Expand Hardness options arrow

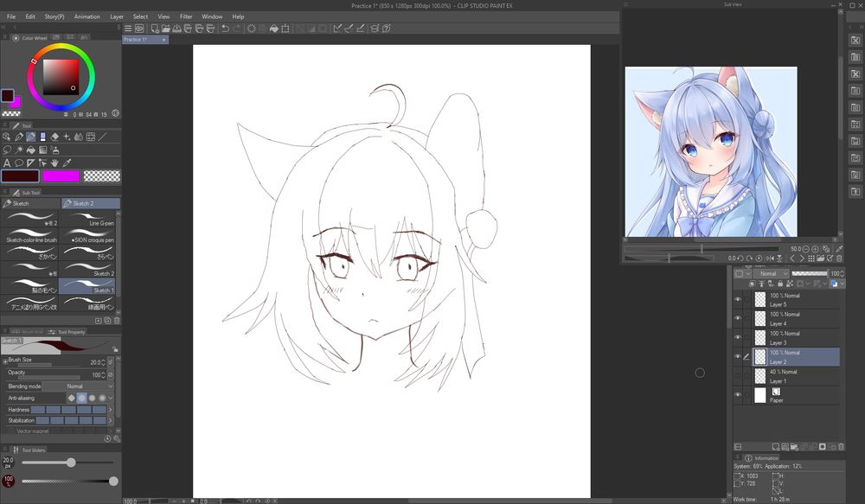point(111,410)
